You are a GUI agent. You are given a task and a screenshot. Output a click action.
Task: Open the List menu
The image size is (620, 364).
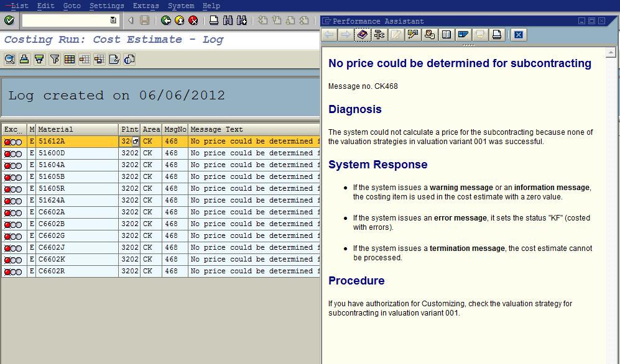20,6
